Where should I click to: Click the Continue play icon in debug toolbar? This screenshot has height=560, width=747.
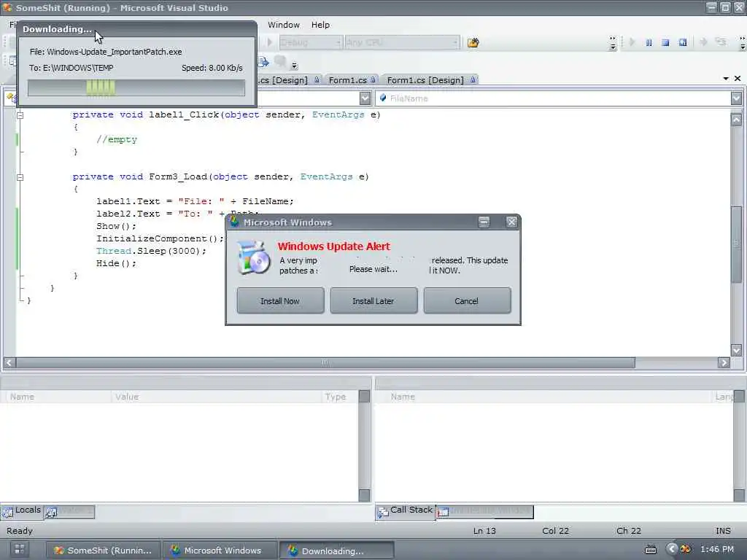coord(632,42)
